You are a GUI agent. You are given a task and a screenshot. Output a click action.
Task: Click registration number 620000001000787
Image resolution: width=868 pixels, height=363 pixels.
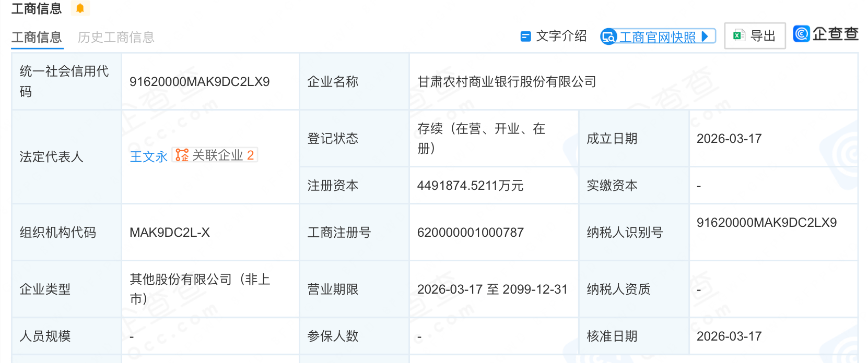coord(471,233)
